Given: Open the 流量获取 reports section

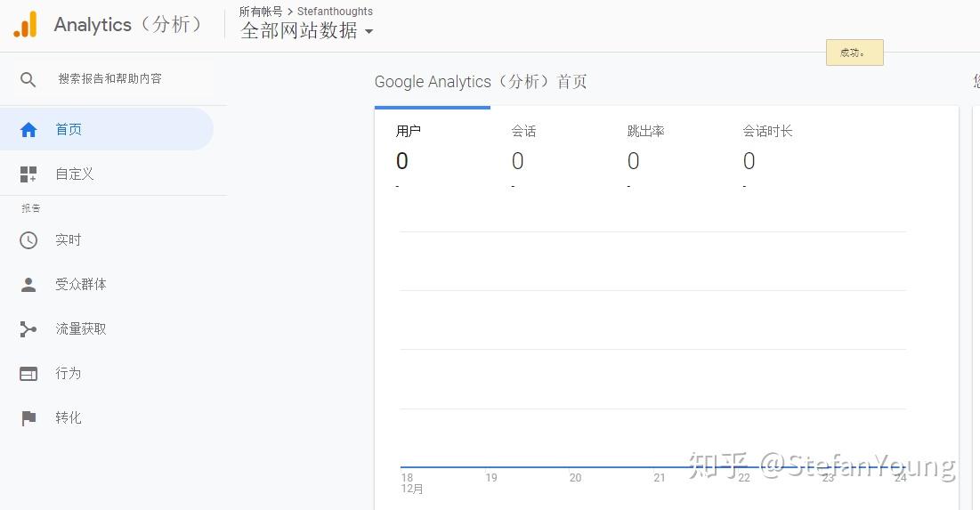Looking at the screenshot, I should coord(106,329).
